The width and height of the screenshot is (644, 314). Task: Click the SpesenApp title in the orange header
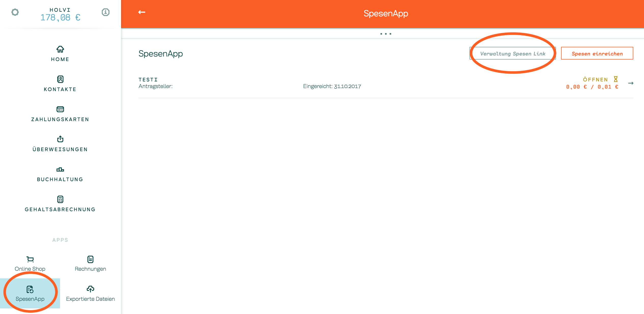click(x=386, y=13)
